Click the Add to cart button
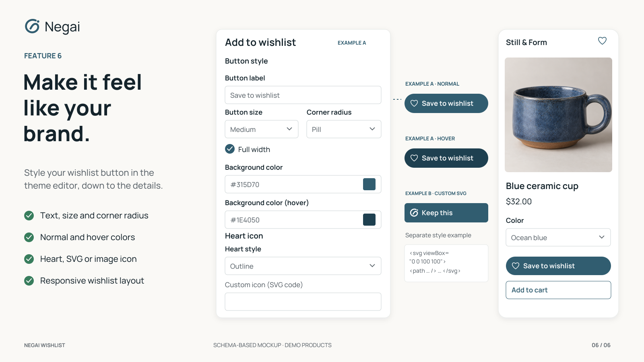The width and height of the screenshot is (644, 362). tap(558, 290)
